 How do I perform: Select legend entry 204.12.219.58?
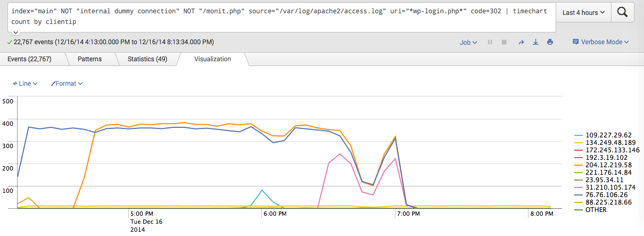(x=604, y=165)
